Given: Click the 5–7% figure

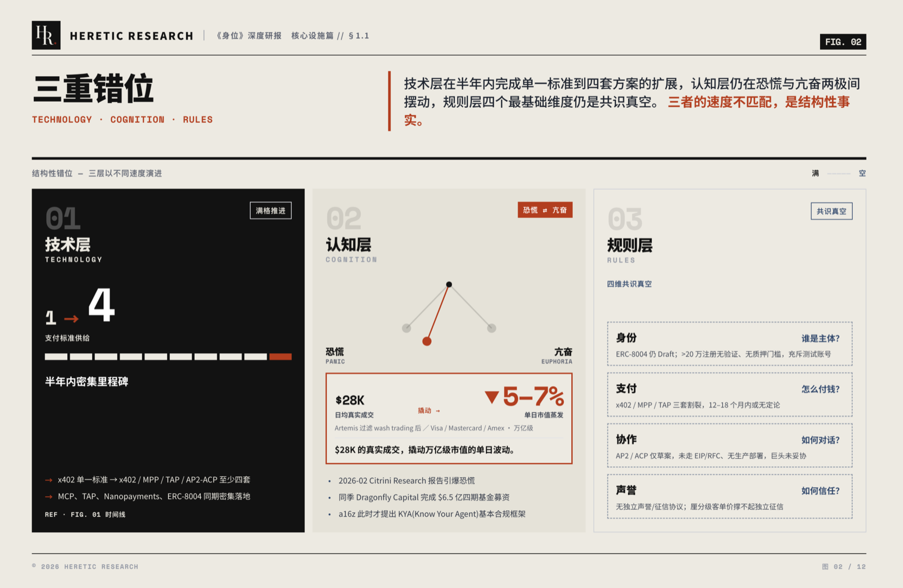Looking at the screenshot, I should 533,397.
